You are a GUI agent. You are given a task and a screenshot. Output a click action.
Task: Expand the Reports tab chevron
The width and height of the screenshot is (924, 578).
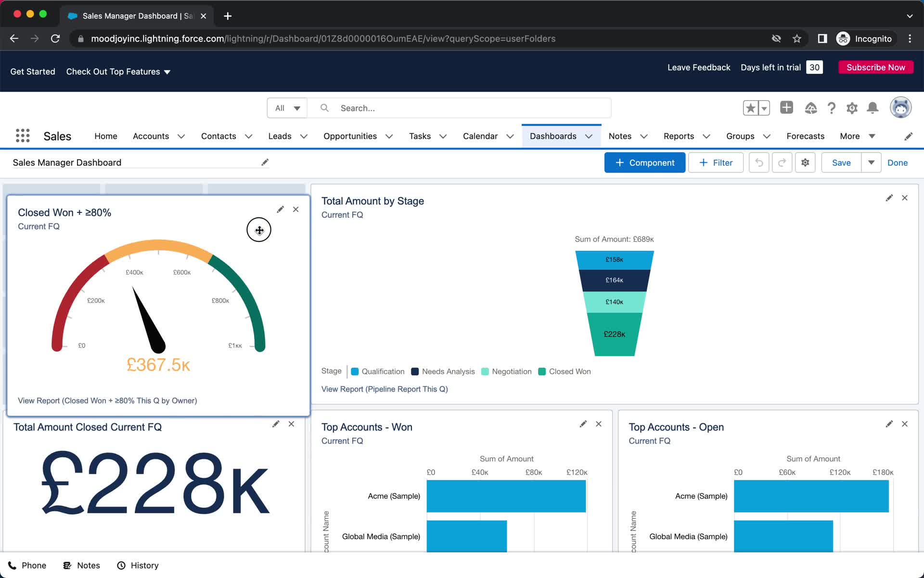tap(706, 136)
